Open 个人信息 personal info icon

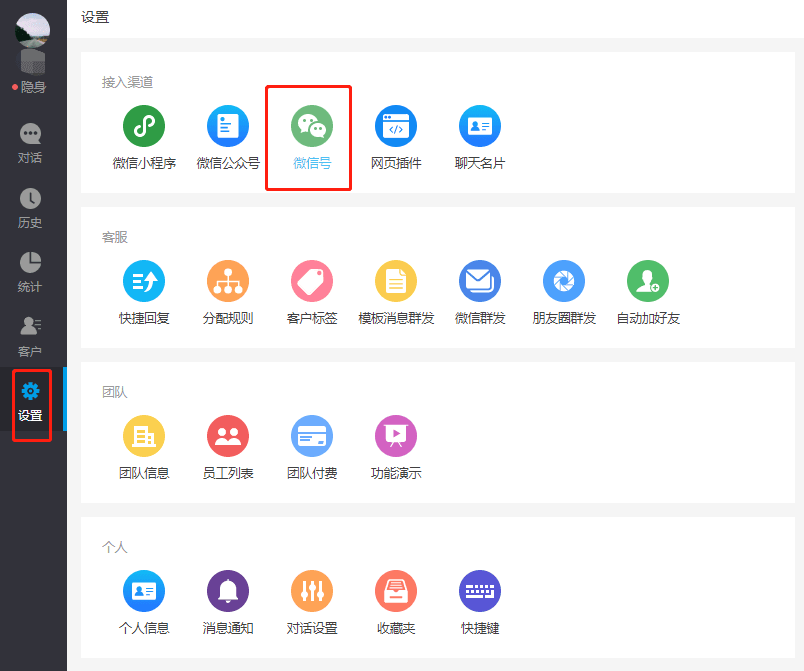pos(144,591)
